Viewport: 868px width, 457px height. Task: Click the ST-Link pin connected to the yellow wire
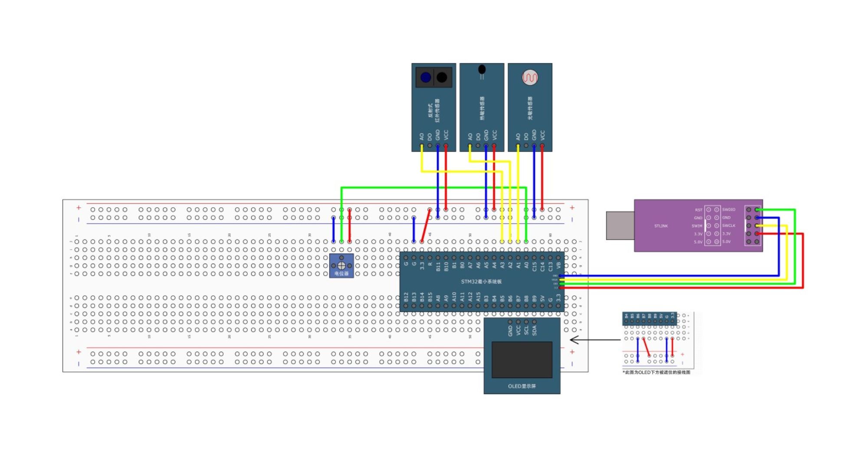tap(757, 225)
